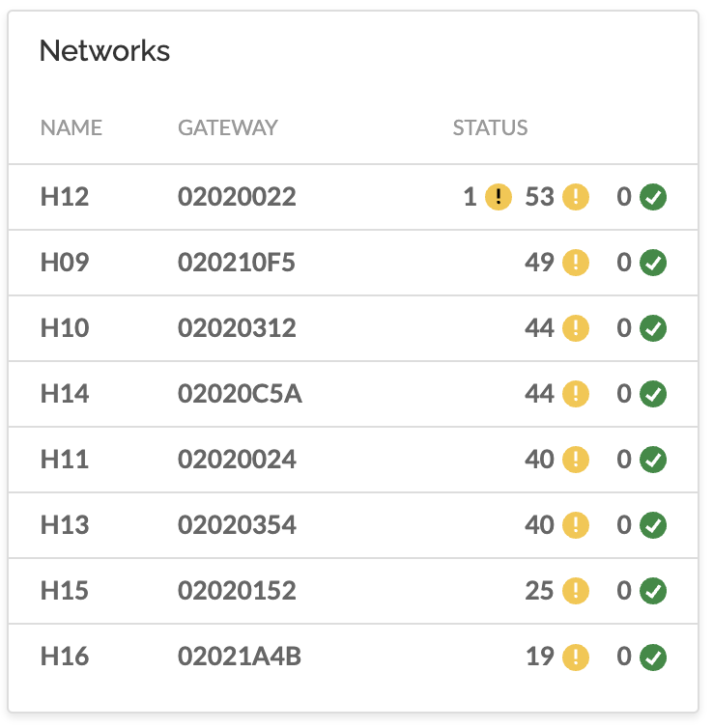This screenshot has width=713, height=728.
Task: Click the yellow warning icon in H11 row
Action: [x=576, y=460]
